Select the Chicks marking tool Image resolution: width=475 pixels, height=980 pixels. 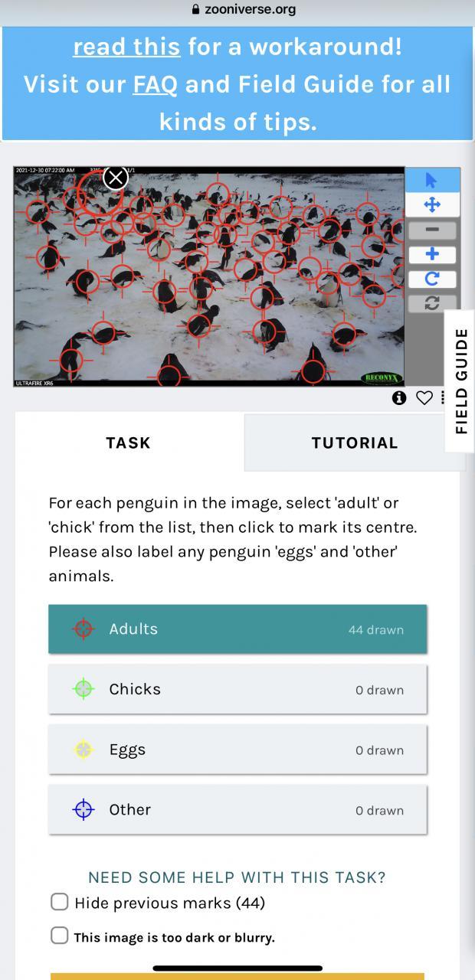pyautogui.click(x=237, y=689)
